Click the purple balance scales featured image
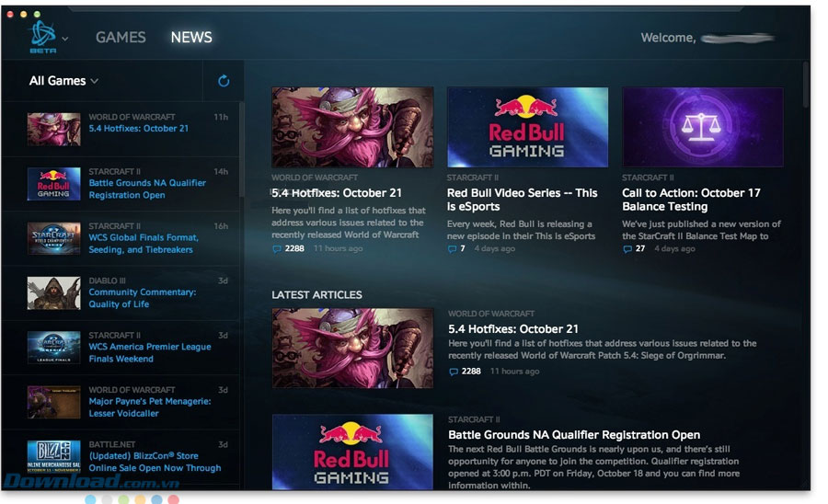 [x=702, y=127]
